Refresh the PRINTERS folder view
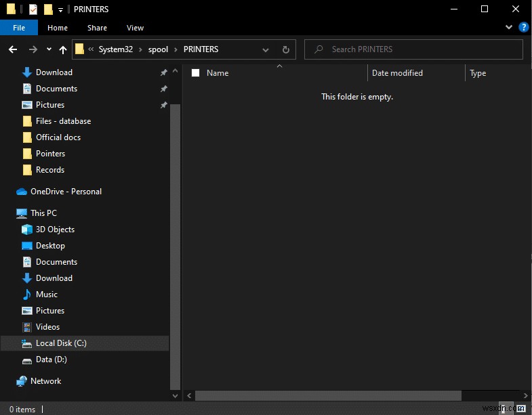The width and height of the screenshot is (532, 415). point(285,49)
